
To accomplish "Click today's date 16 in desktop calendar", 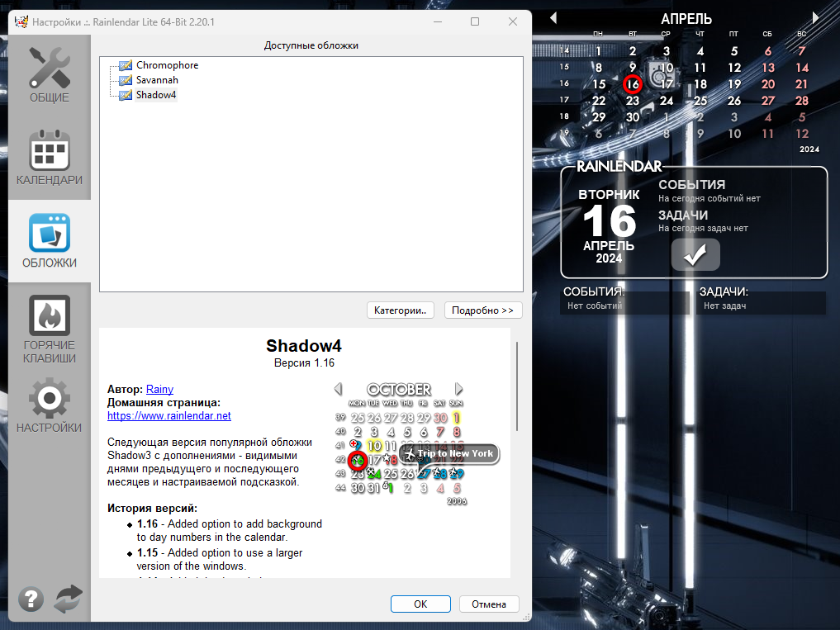I will click(633, 84).
